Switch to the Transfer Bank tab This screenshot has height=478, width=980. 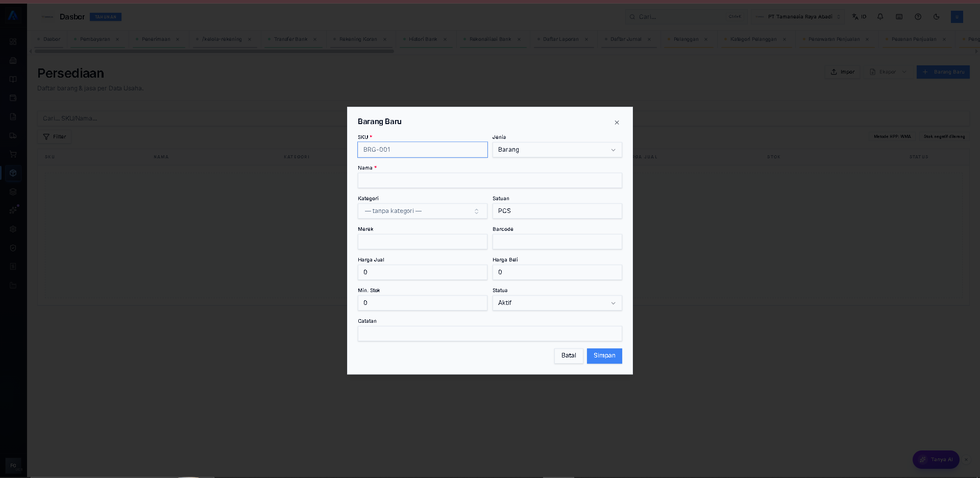click(290, 39)
